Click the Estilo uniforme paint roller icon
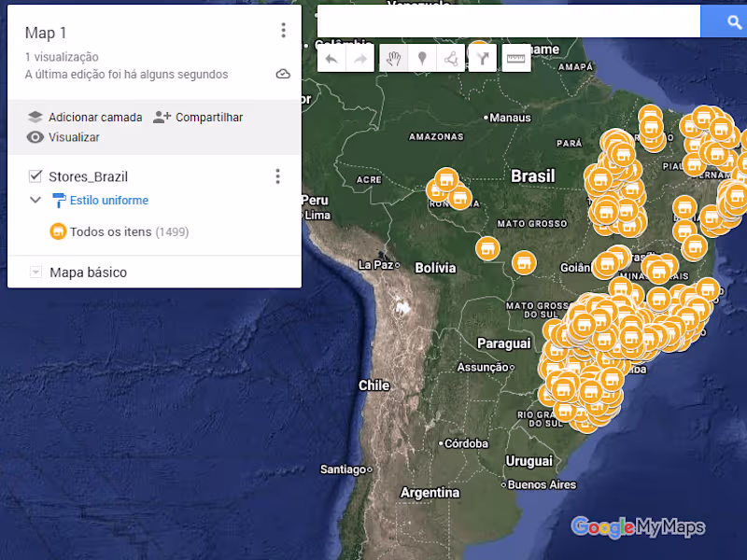Screen dimensions: 747x560 point(58,200)
